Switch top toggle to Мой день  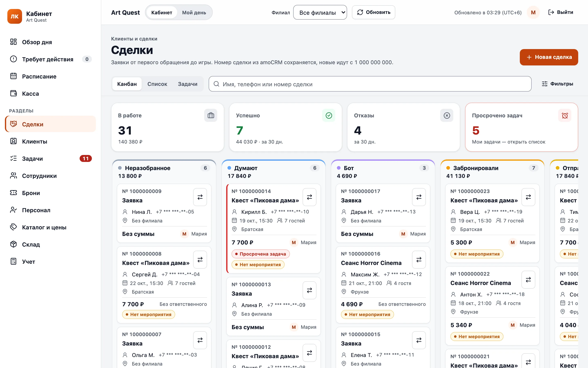pos(194,12)
